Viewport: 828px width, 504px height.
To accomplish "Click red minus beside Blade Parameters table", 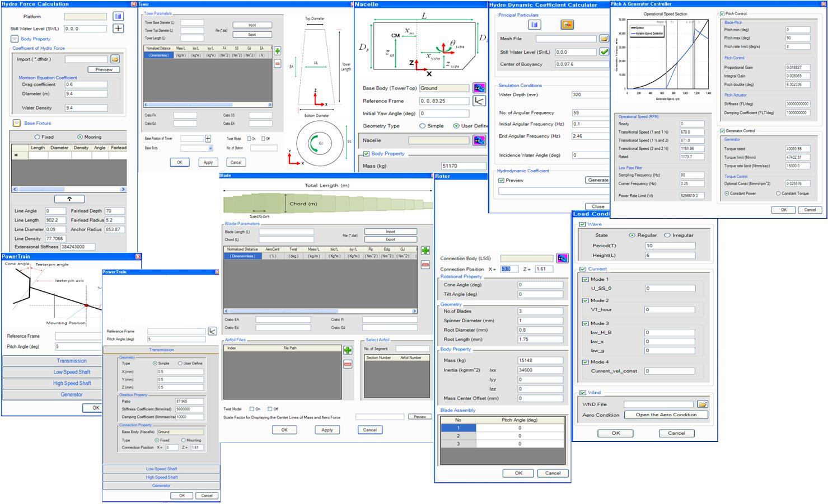I will (x=425, y=265).
